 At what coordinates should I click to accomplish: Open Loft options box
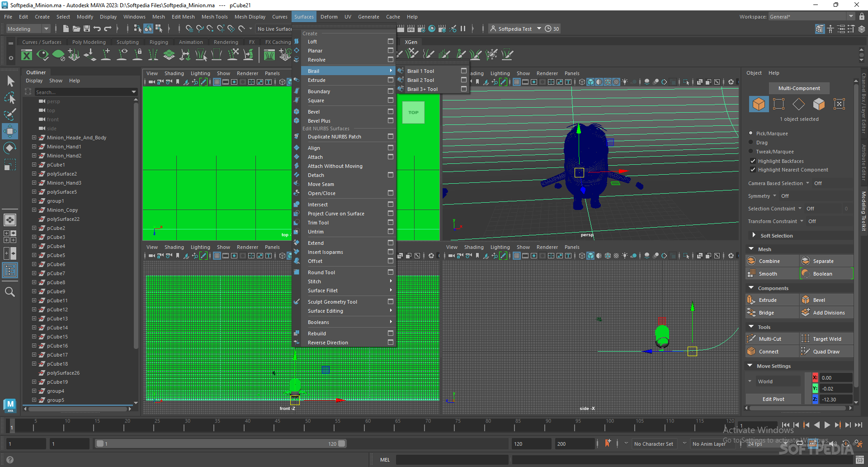click(391, 42)
